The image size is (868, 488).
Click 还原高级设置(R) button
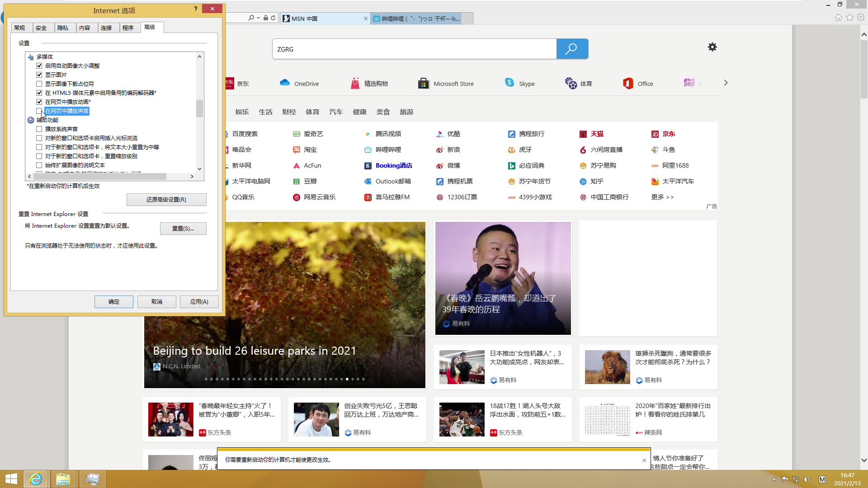pos(166,200)
